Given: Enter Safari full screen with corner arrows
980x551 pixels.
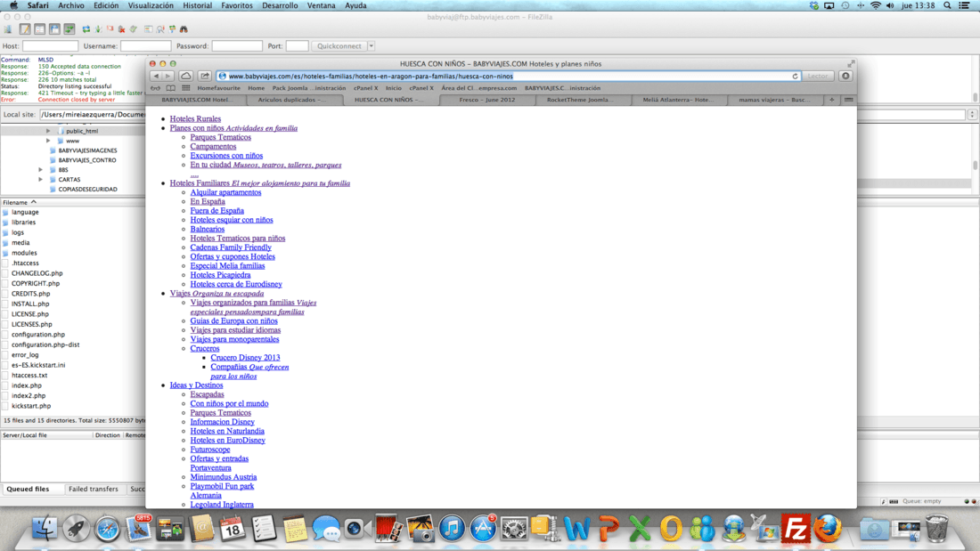Looking at the screenshot, I should coord(851,64).
